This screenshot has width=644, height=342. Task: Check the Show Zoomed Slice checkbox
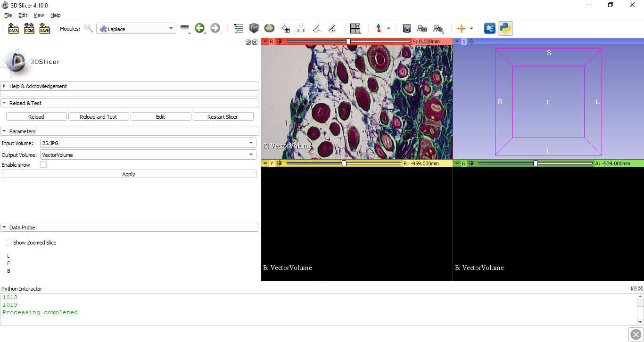pyautogui.click(x=8, y=243)
